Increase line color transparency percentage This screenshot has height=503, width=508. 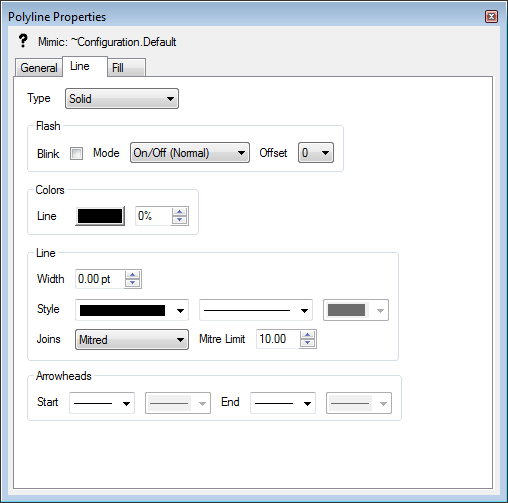coord(180,212)
